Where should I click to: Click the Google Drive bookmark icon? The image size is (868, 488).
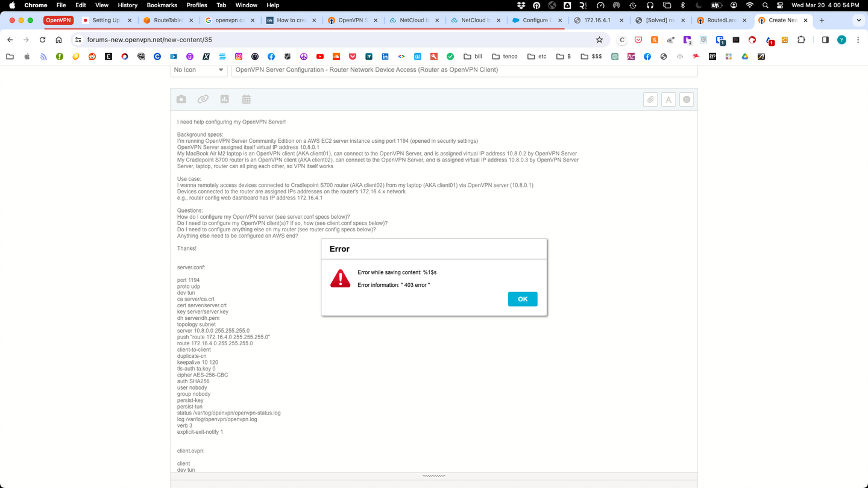click(745, 57)
